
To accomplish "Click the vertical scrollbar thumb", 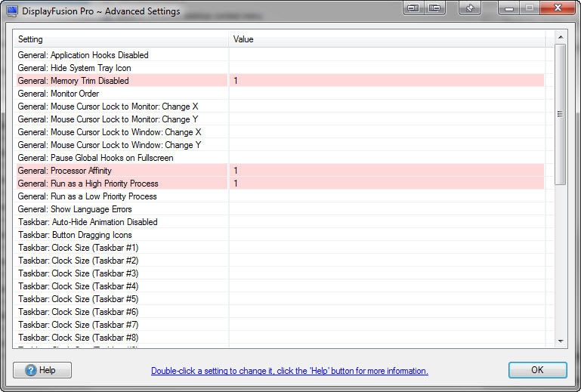I will [x=561, y=113].
